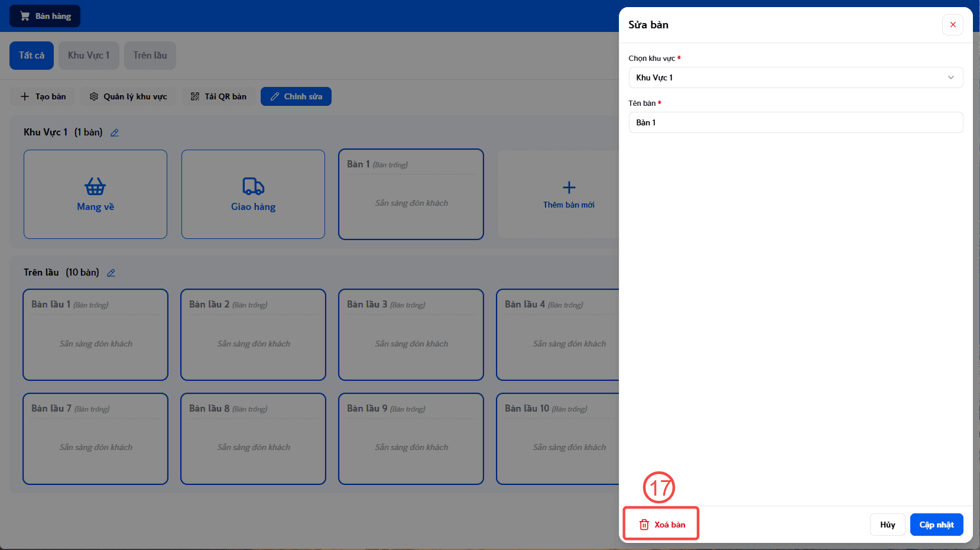Select the Bàn lầu 4 table card

[x=557, y=335]
